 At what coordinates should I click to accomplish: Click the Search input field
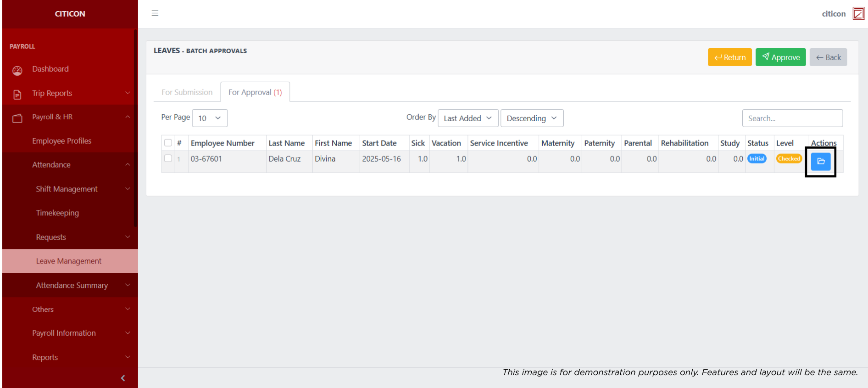coord(792,118)
